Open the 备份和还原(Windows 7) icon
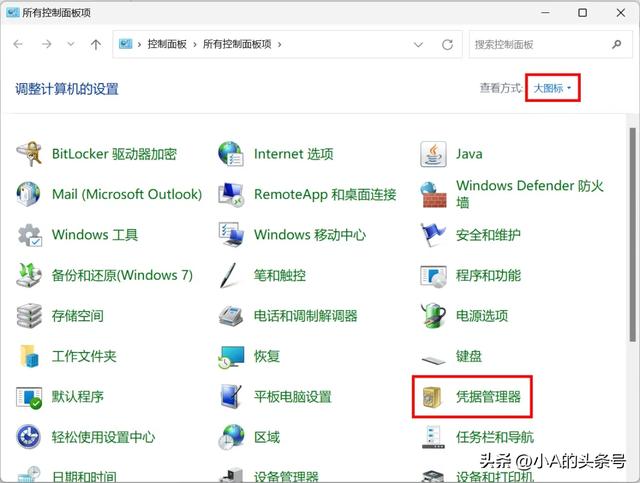This screenshot has width=640, height=483. click(x=29, y=275)
